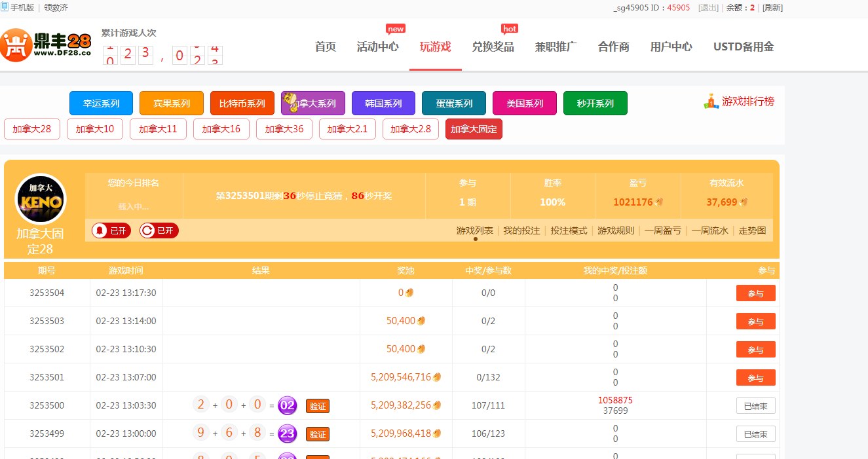Click the 加拿大 KENO game avatar

41,200
